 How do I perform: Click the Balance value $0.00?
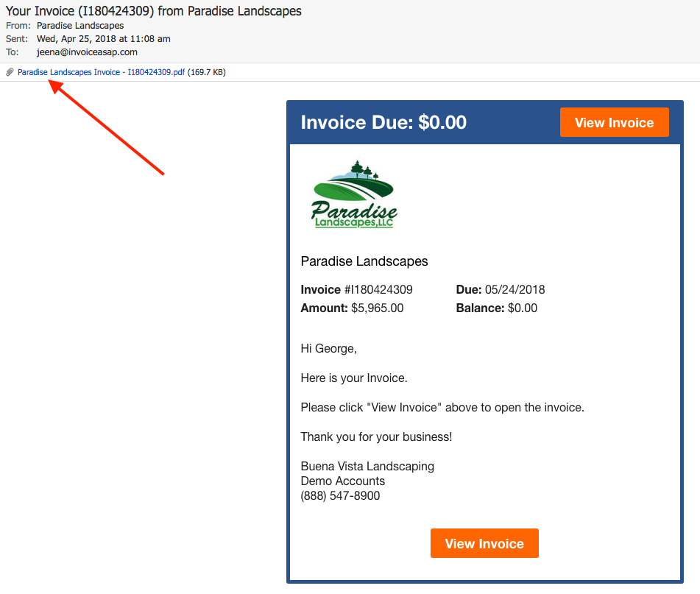523,308
